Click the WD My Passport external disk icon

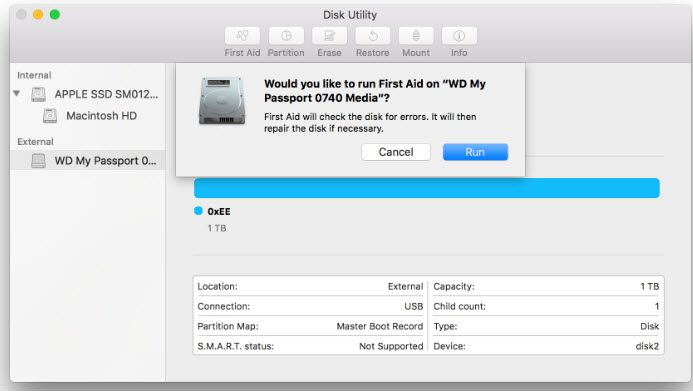[38, 161]
